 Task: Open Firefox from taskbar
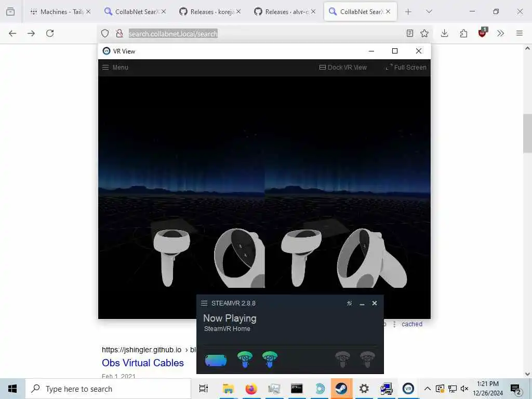[x=251, y=389]
